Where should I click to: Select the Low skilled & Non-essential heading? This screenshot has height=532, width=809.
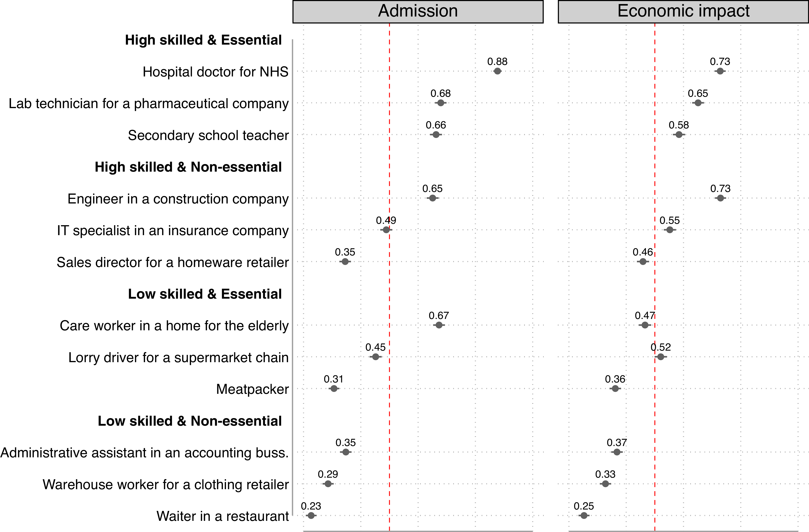[x=190, y=421]
